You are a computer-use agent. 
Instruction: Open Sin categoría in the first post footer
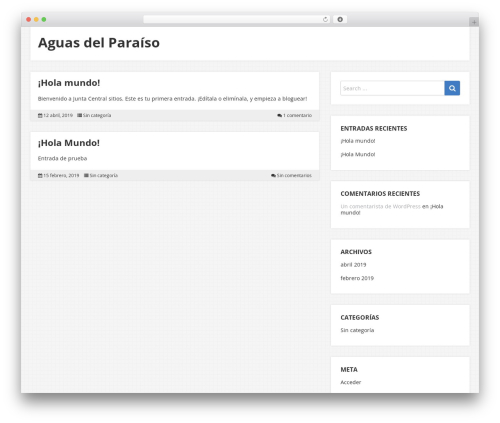tap(97, 115)
